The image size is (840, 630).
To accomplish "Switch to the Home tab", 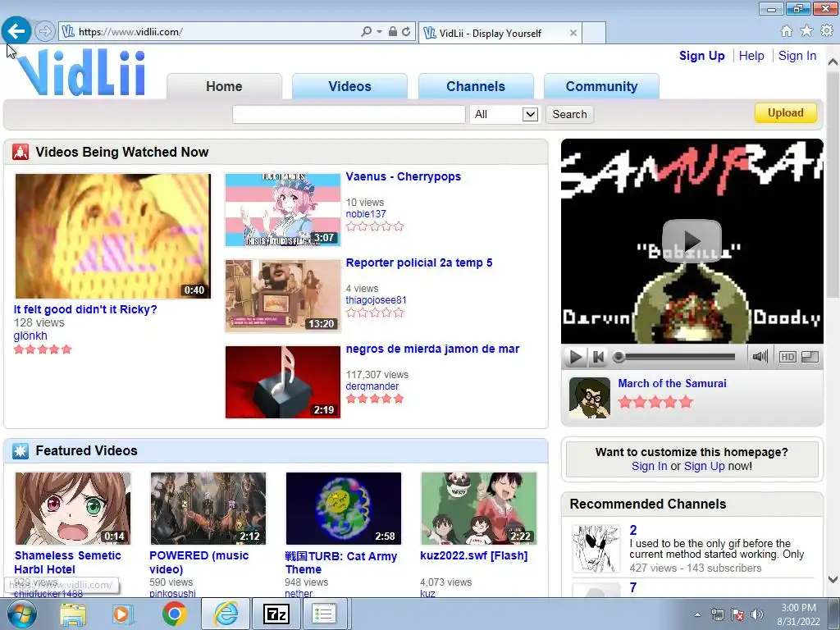I will (224, 86).
